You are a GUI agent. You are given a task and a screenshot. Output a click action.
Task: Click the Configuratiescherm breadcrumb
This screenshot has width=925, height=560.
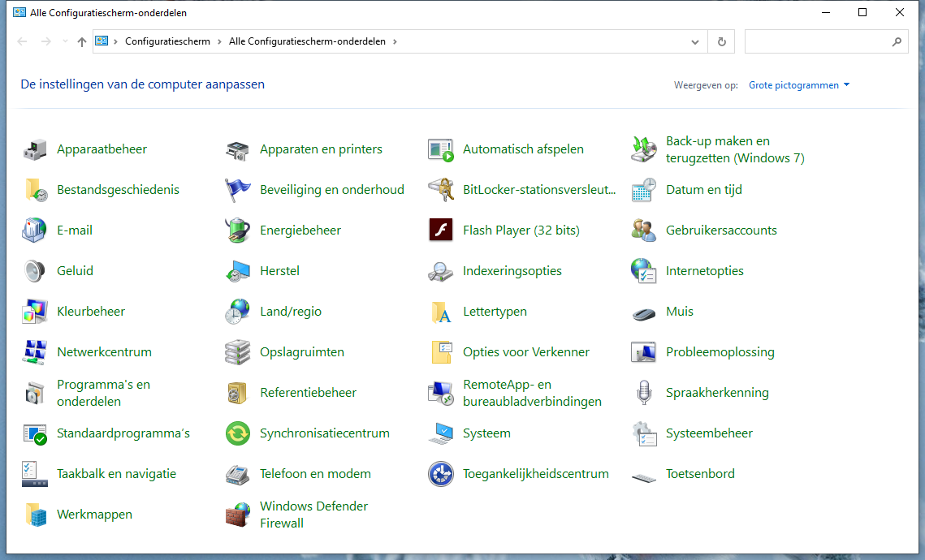[x=167, y=41]
